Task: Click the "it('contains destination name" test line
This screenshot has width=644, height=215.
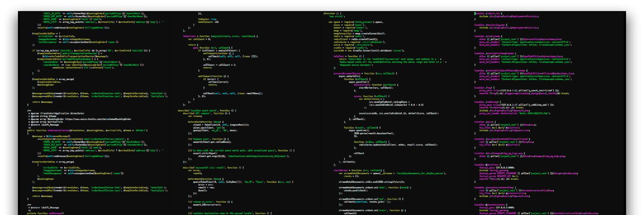Action: [230, 213]
